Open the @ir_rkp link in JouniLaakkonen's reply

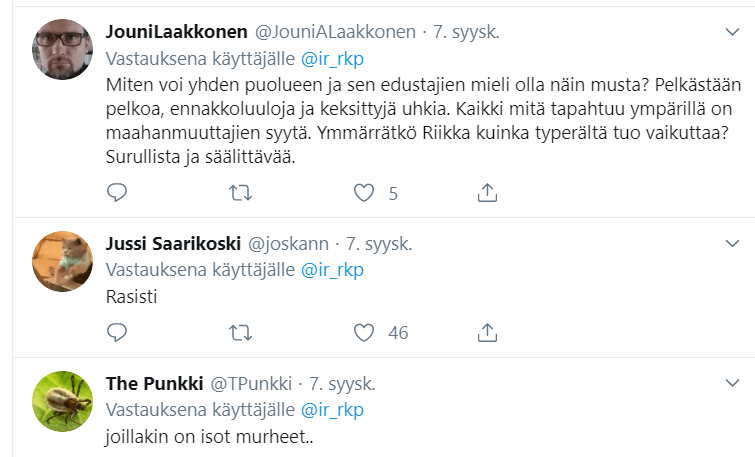[x=332, y=58]
